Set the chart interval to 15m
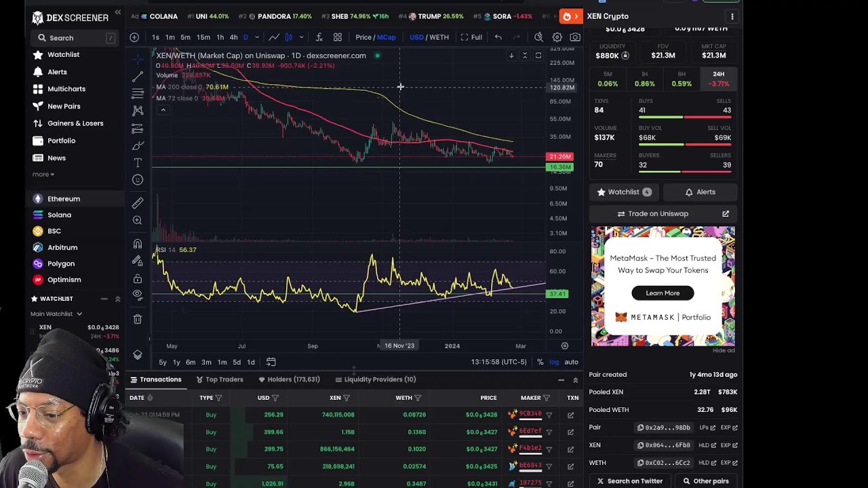The height and width of the screenshot is (488, 868). 203,37
